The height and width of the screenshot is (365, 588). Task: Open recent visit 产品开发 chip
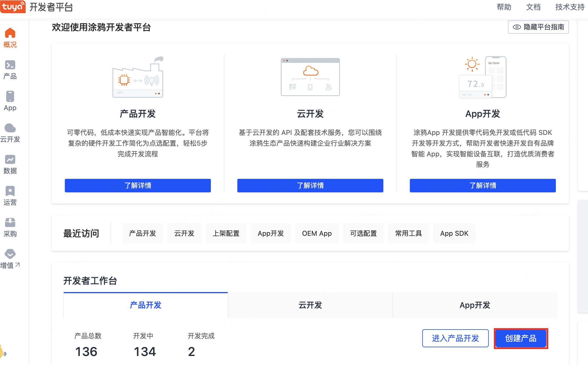[x=143, y=233]
